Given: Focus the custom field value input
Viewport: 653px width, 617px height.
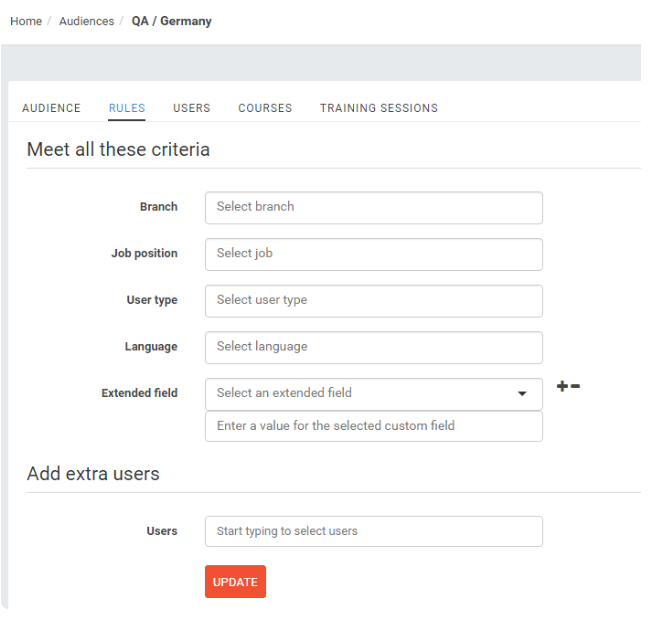Looking at the screenshot, I should pyautogui.click(x=374, y=426).
